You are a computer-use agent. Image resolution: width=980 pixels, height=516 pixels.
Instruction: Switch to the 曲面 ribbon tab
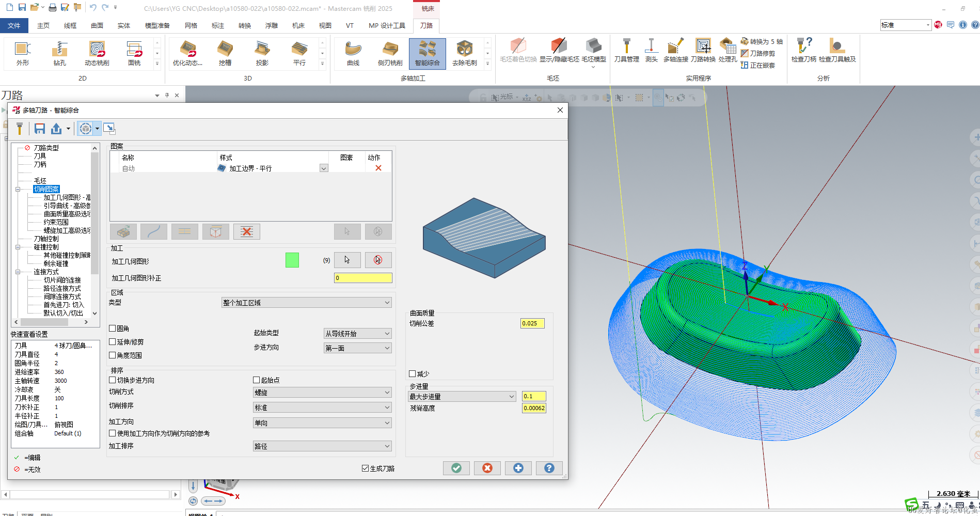[97, 25]
